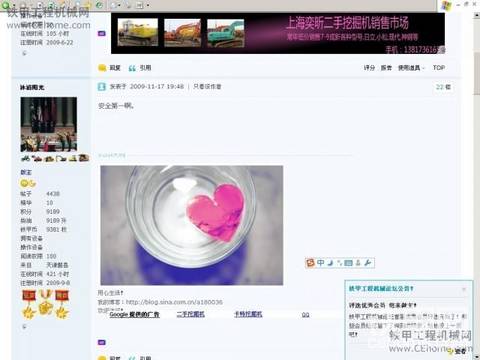Click the wrench settings icon on IME bar

(367, 263)
